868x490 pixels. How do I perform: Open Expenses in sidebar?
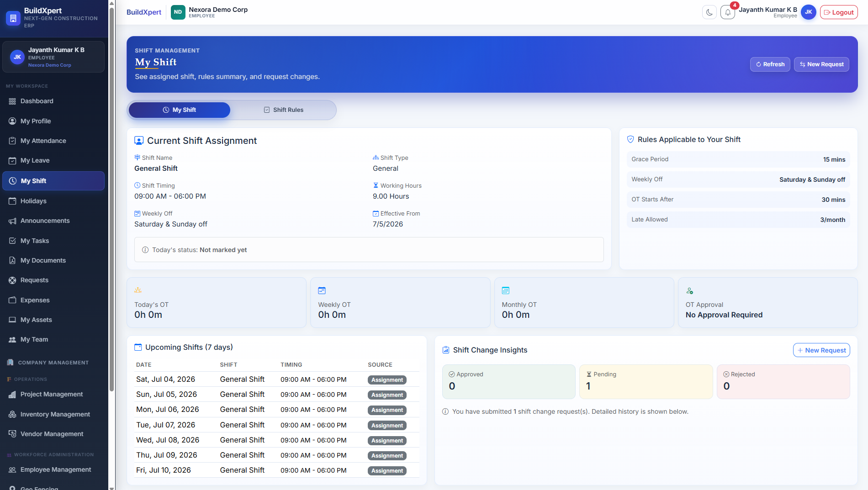(x=53, y=300)
